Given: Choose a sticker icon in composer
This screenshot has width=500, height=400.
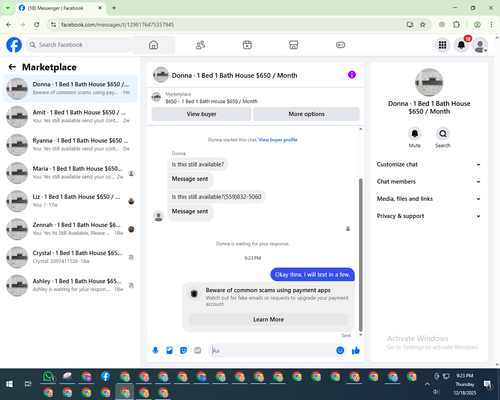Looking at the screenshot, I should coord(184,350).
